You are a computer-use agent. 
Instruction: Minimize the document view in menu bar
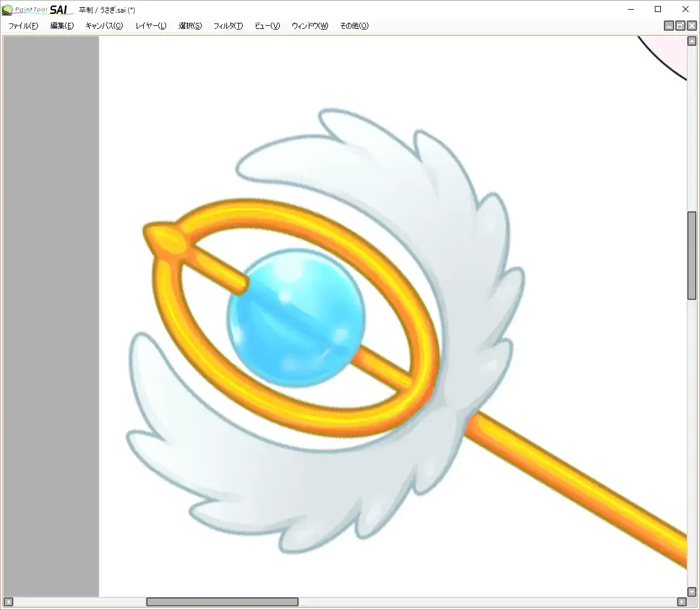coord(669,26)
